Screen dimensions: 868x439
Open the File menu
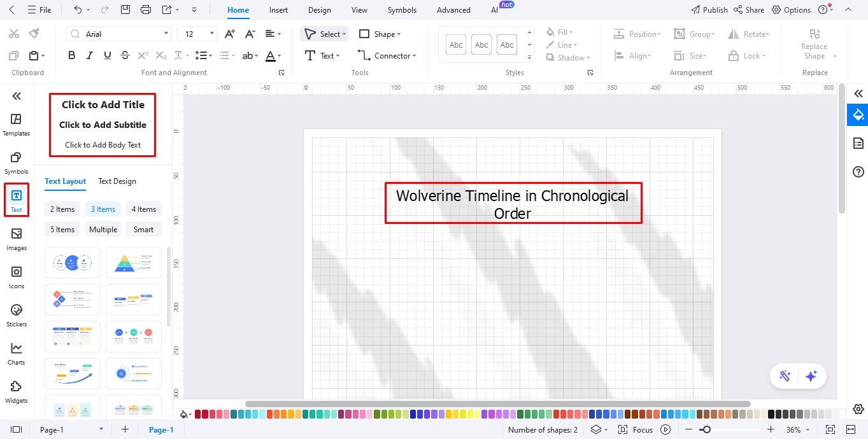[x=39, y=10]
